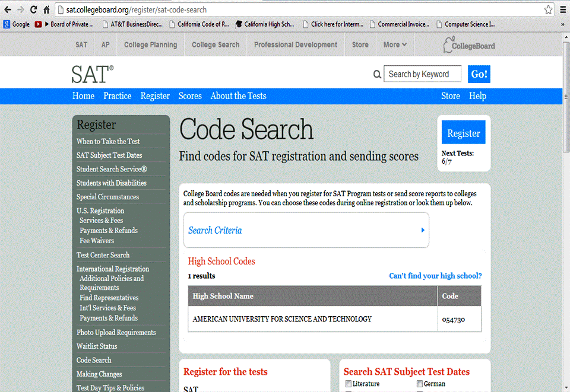Open the More dropdown in top navigation

tap(395, 44)
